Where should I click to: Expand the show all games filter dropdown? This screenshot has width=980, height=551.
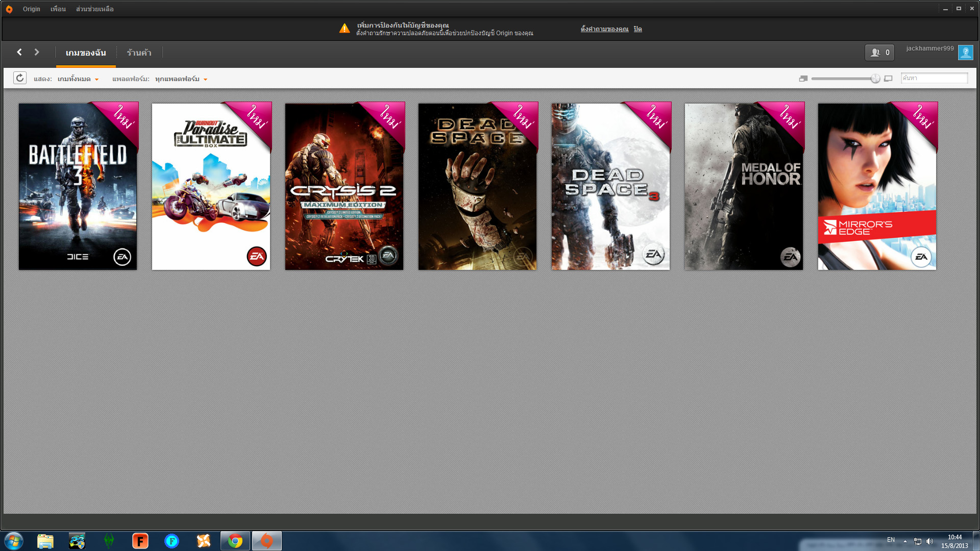pyautogui.click(x=78, y=79)
